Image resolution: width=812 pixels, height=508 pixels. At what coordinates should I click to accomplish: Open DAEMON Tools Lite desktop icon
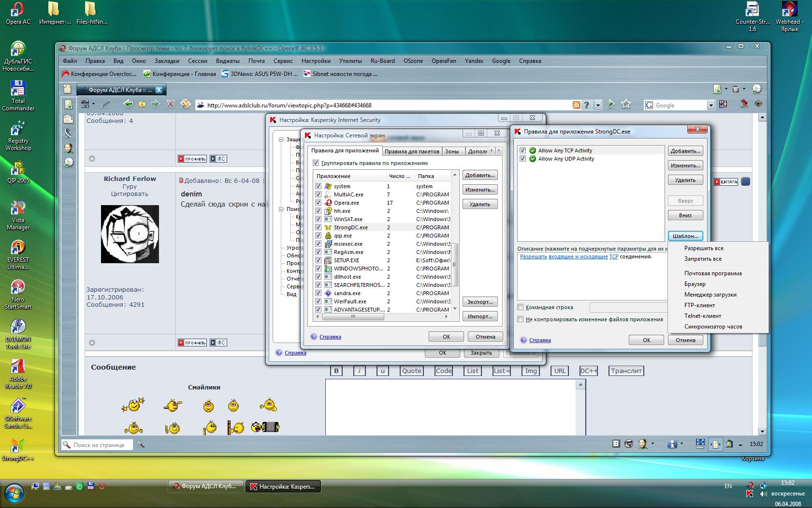pos(18,334)
